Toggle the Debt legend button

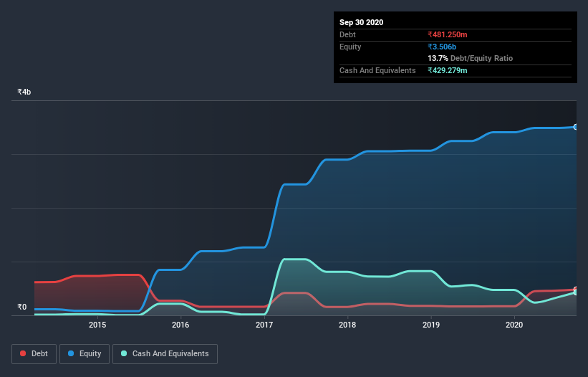pyautogui.click(x=34, y=354)
